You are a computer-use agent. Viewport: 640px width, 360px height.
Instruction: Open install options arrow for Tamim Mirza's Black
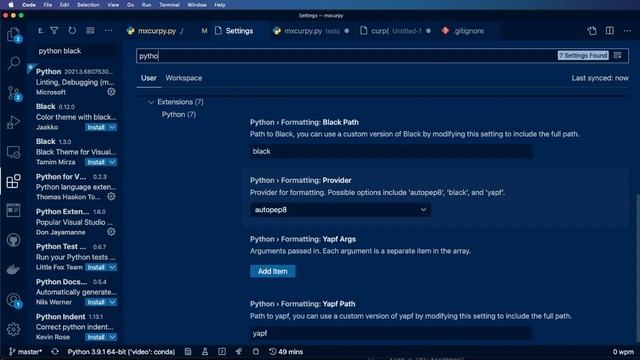(x=112, y=162)
